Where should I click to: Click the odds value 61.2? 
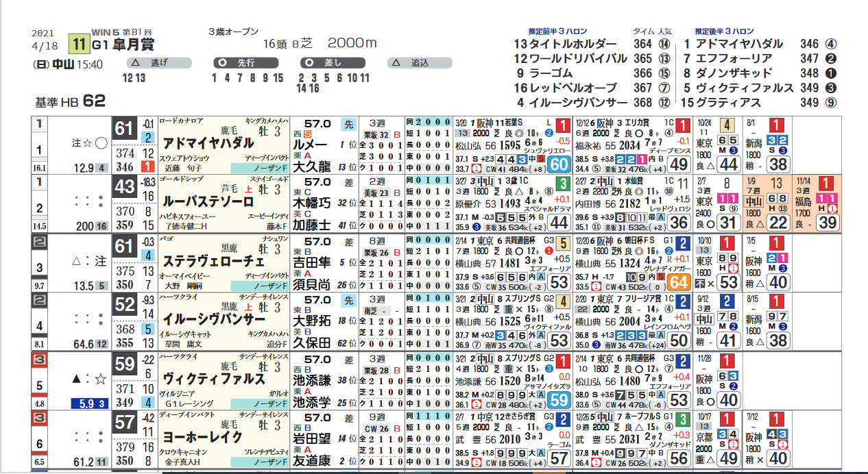tap(84, 462)
